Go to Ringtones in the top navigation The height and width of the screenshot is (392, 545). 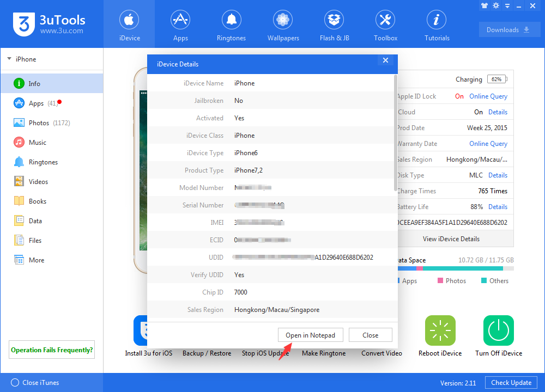point(231,24)
